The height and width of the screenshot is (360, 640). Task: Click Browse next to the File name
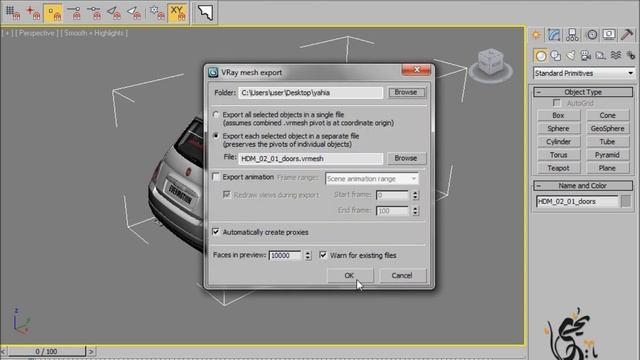pyautogui.click(x=406, y=158)
